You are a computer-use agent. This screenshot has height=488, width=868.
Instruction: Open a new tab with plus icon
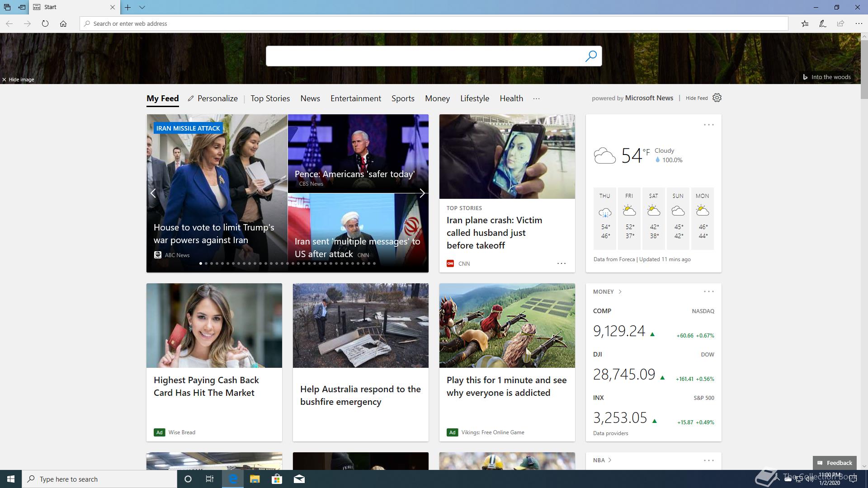point(128,7)
